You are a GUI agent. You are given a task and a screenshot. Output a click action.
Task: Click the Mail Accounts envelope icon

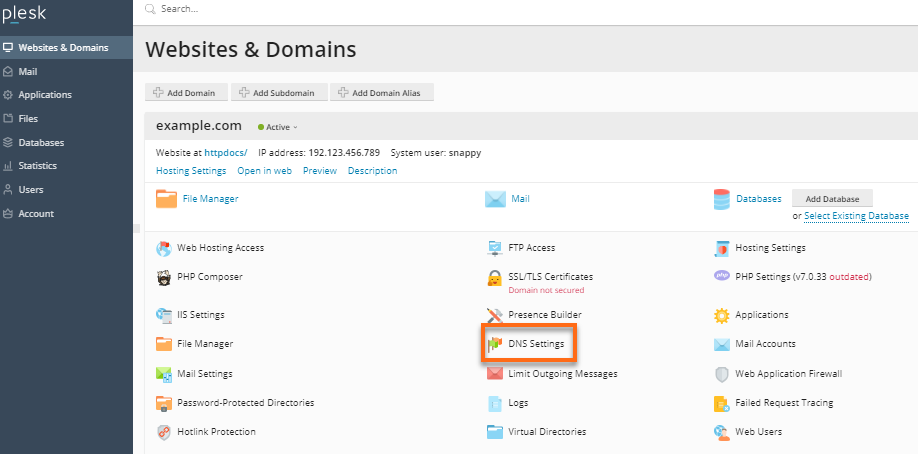(721, 344)
